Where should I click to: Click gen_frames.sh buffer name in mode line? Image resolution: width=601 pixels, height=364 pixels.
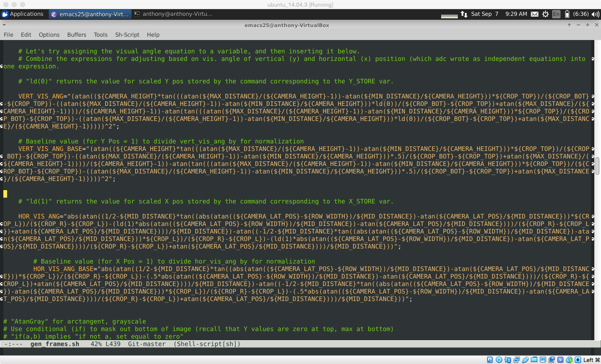55,344
